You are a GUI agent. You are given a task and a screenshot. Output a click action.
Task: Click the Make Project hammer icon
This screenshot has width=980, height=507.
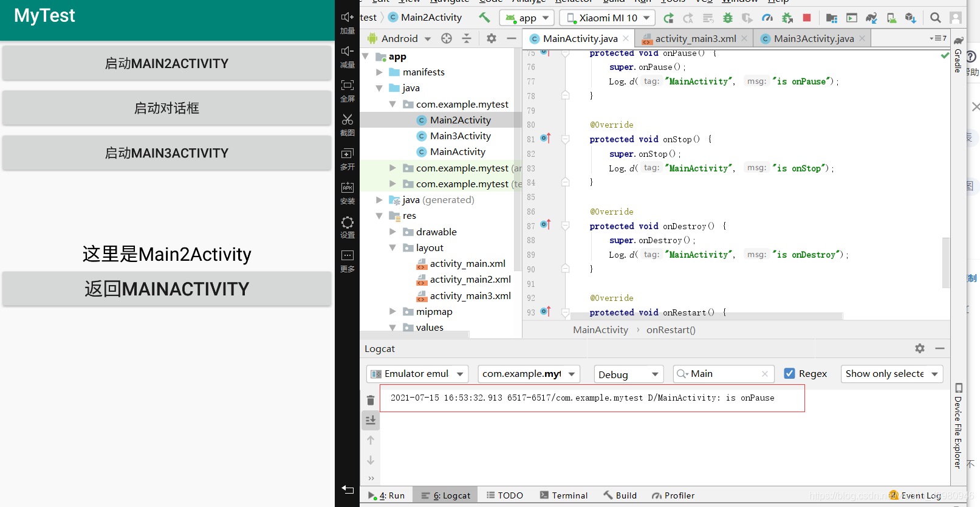pyautogui.click(x=484, y=18)
